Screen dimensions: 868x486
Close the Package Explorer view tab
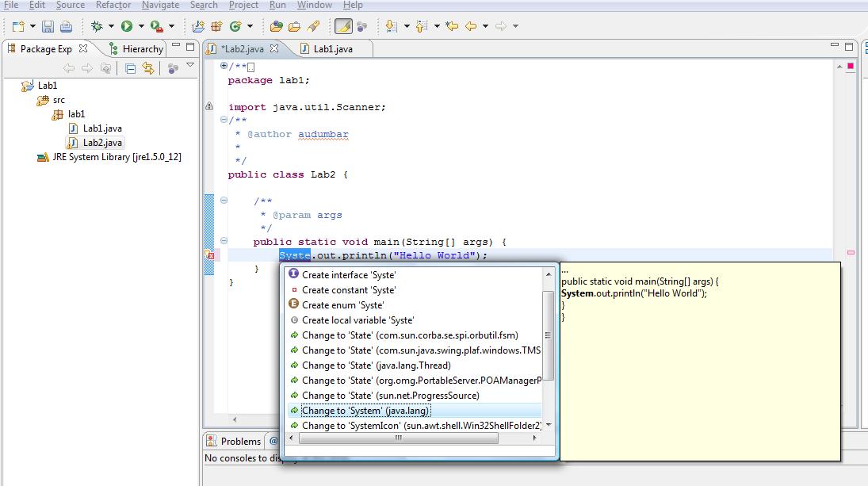coord(83,48)
